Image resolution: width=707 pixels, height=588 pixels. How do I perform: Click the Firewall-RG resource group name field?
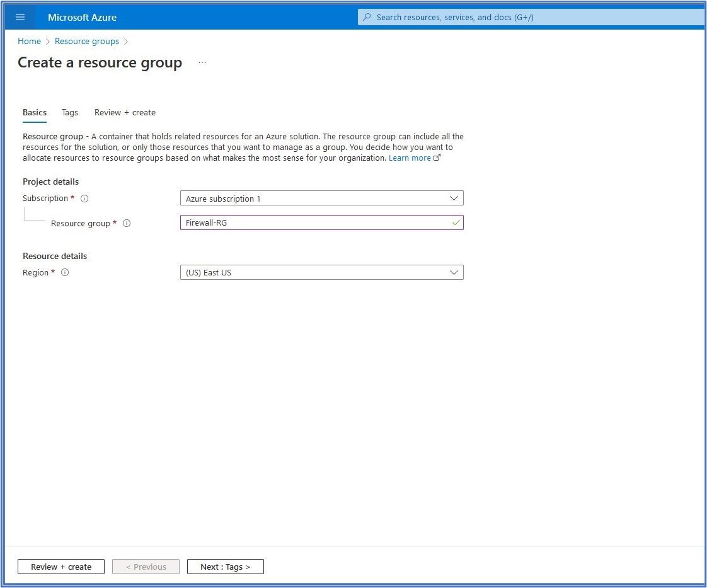315,222
